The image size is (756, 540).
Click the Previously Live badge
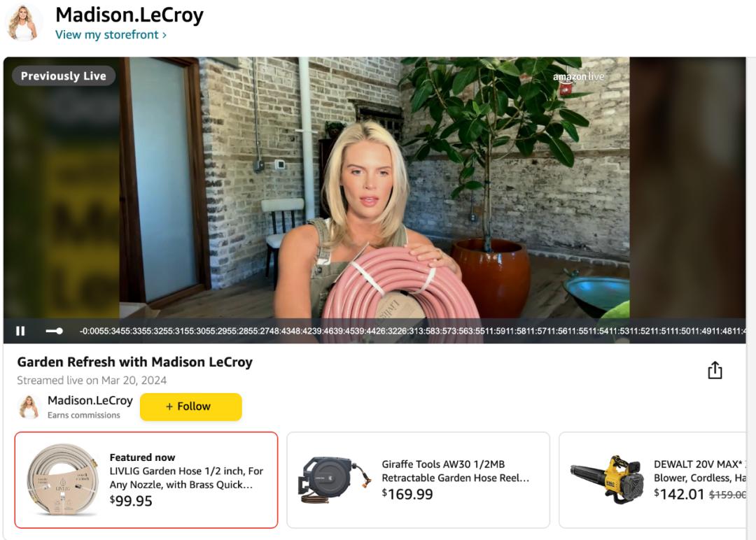pos(63,76)
